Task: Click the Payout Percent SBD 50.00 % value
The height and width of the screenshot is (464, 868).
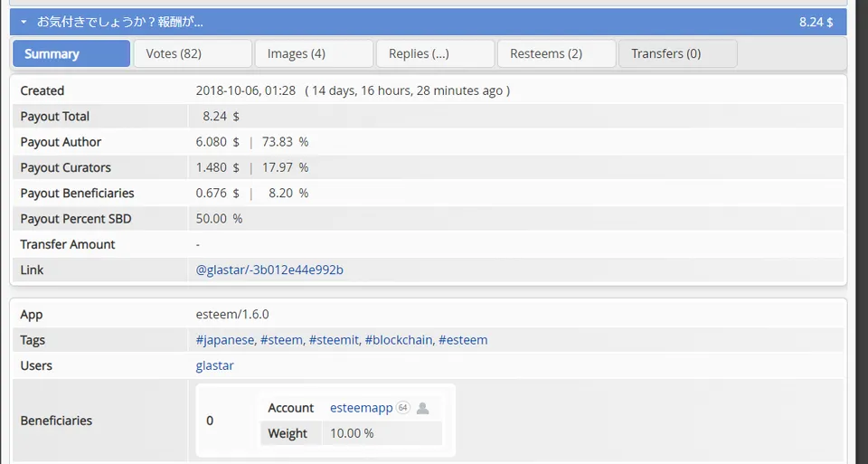Action: pyautogui.click(x=219, y=219)
